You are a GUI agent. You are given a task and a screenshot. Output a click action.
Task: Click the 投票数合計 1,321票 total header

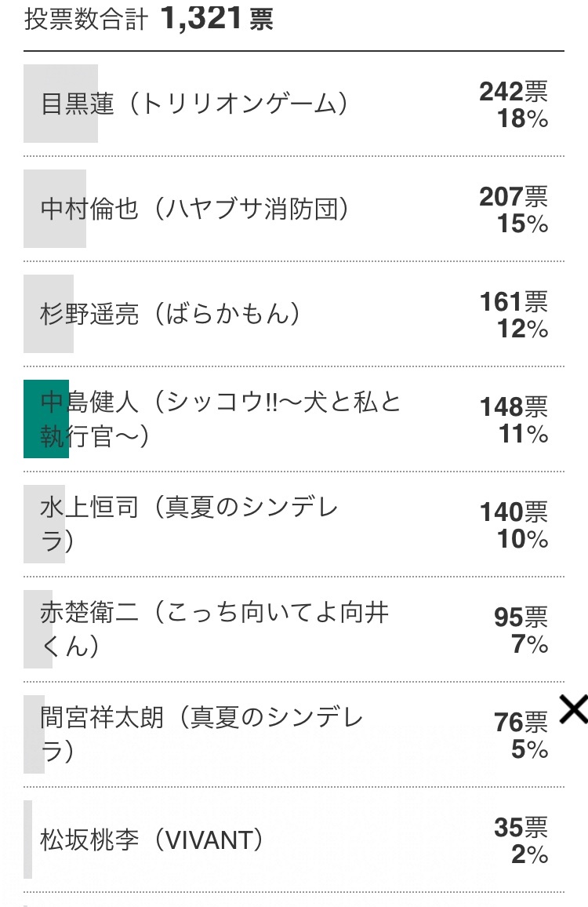[x=149, y=20]
